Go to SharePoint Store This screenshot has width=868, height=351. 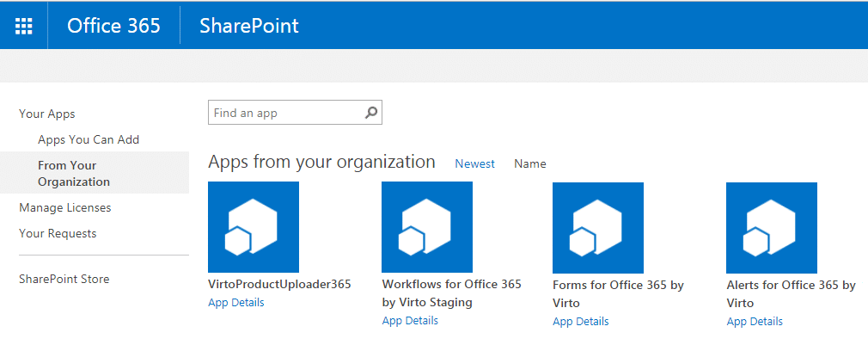click(64, 279)
